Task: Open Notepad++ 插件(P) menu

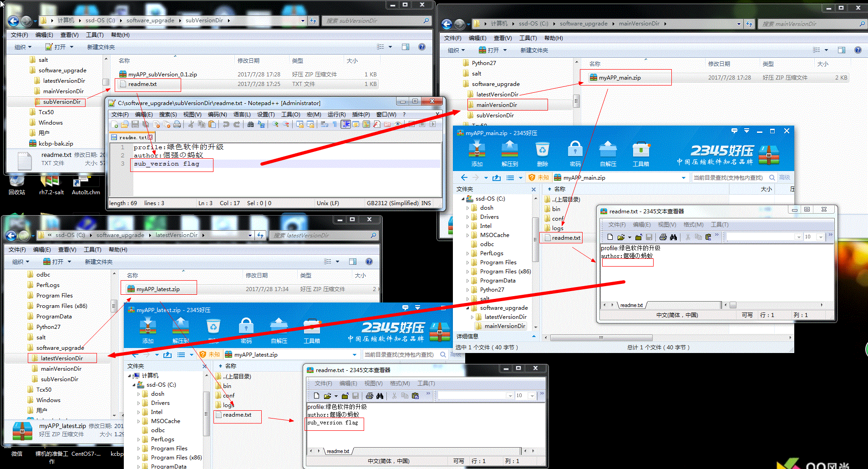Action: click(x=361, y=114)
